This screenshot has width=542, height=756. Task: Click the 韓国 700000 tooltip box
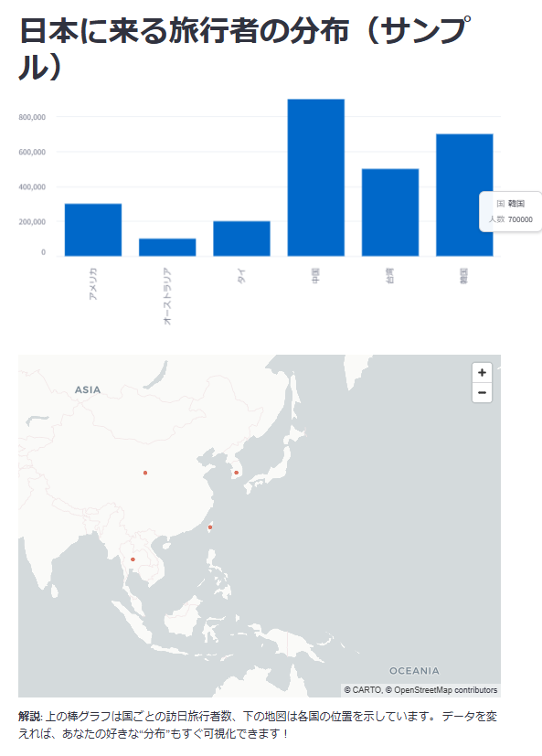(511, 212)
